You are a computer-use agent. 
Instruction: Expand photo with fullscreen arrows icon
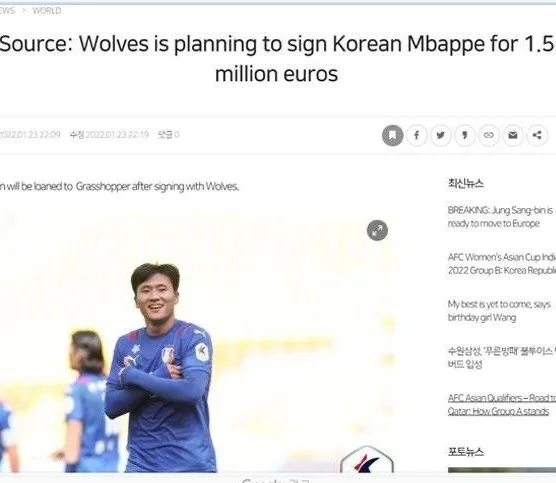click(x=377, y=231)
